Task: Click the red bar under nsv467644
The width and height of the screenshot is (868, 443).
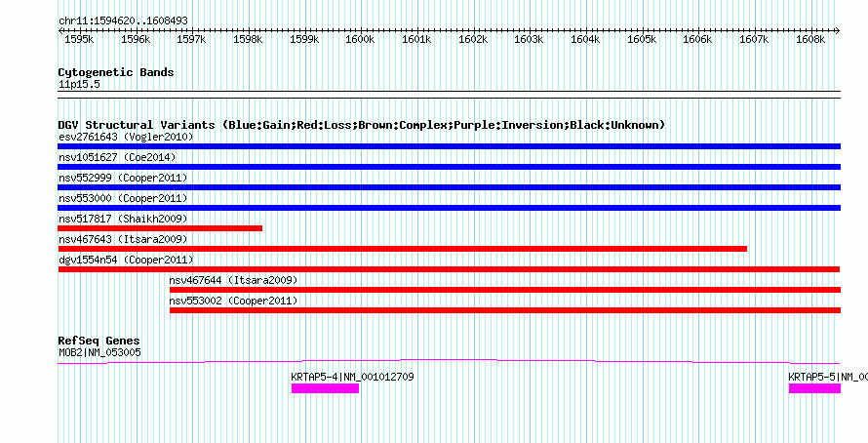Action: click(505, 290)
